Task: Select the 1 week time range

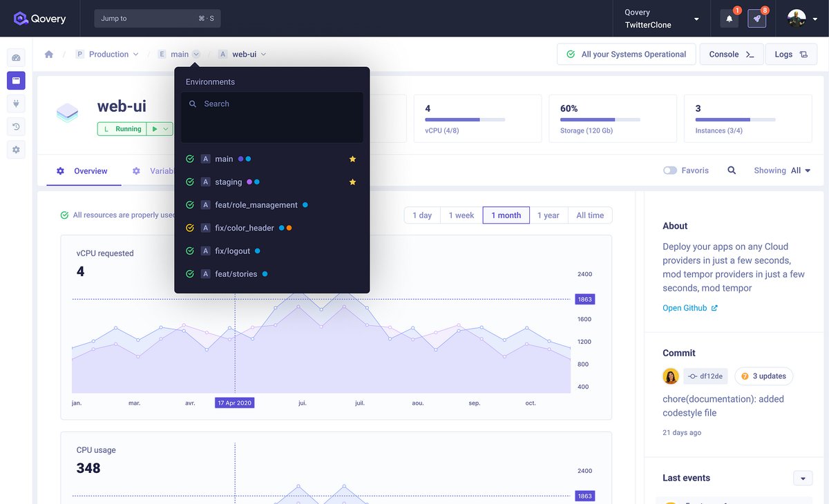Action: [x=461, y=215]
